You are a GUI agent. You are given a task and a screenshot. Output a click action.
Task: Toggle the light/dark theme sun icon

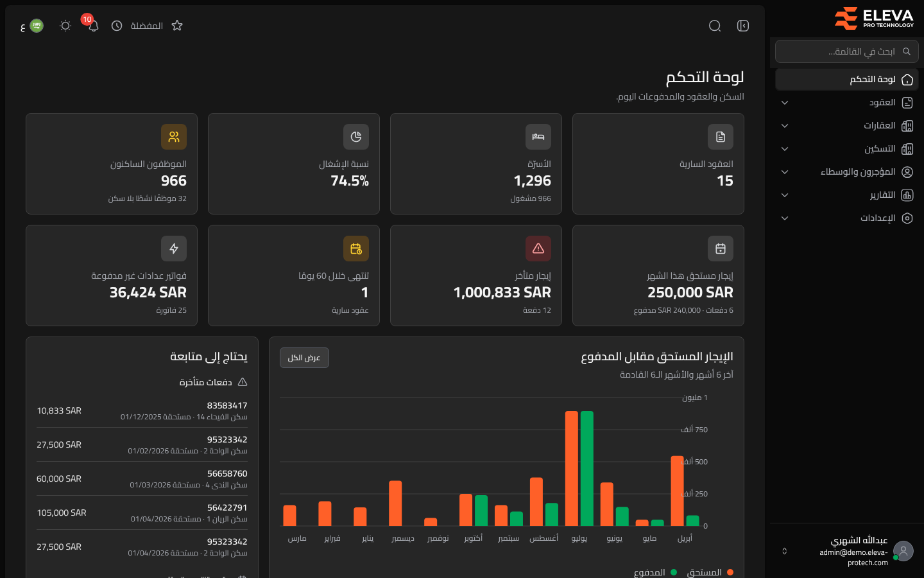65,26
